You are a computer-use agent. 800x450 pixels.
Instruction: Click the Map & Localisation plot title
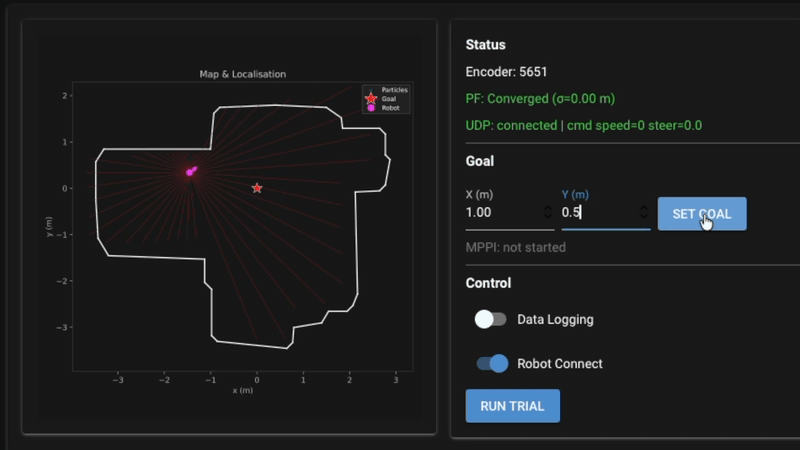(243, 74)
